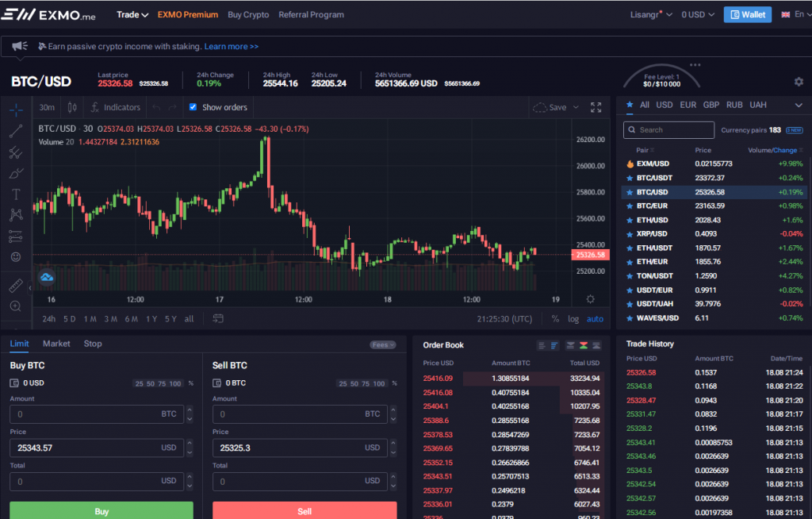This screenshot has height=519, width=812.
Task: Collapse the drawing toolbar side arrow
Action: point(29,288)
